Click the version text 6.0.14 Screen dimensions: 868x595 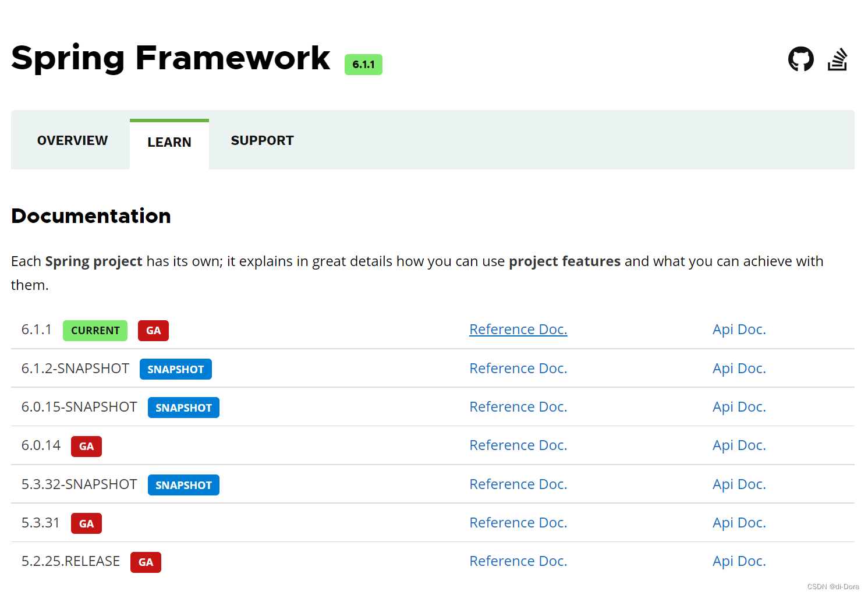coord(41,445)
